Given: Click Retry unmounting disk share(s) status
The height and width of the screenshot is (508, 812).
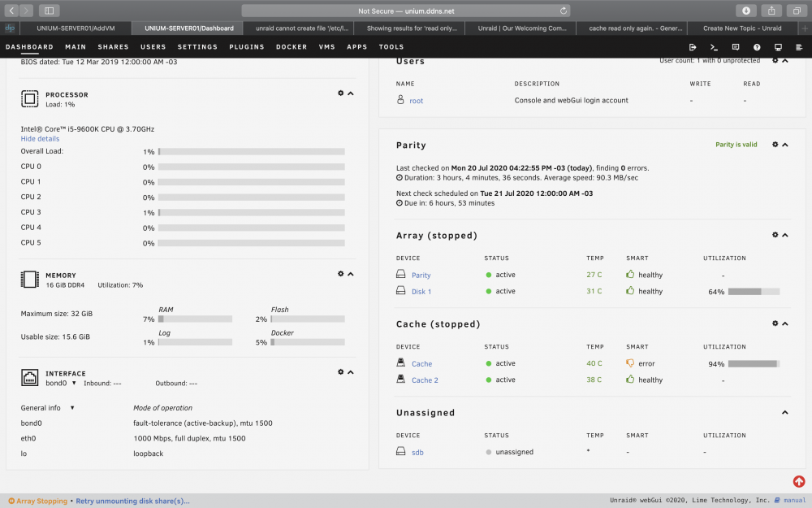Looking at the screenshot, I should 132,501.
